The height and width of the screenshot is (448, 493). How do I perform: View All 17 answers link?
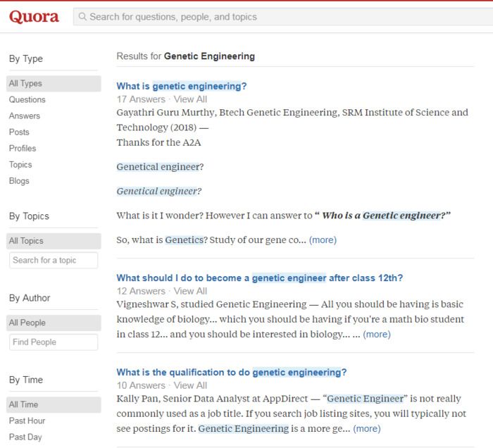(x=190, y=99)
